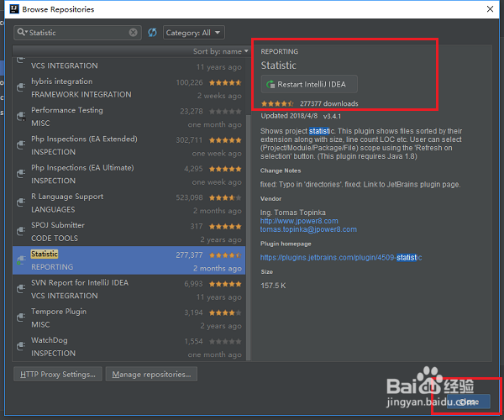This screenshot has height=420, width=504.
Task: Change the Sort by: name option
Action: click(x=220, y=51)
